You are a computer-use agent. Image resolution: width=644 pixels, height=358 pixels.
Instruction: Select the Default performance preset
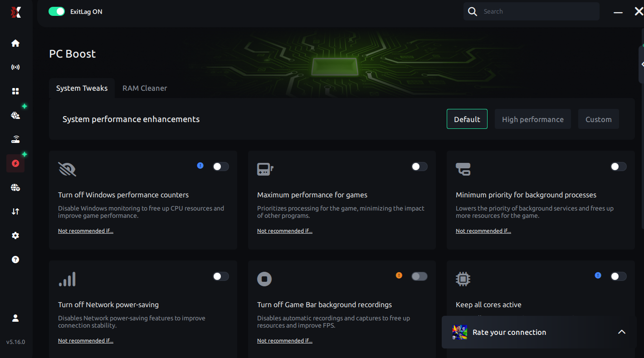pos(467,119)
